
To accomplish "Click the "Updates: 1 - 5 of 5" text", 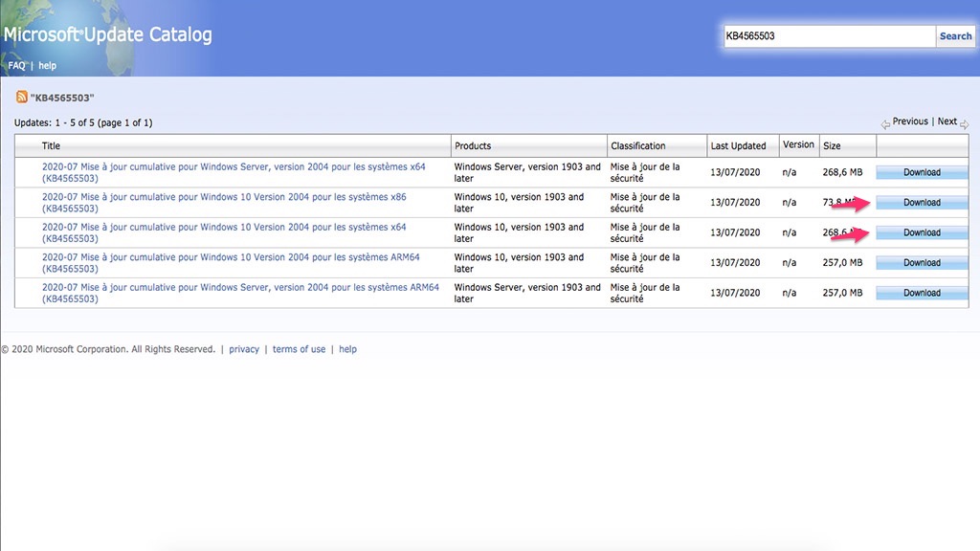I will 83,122.
